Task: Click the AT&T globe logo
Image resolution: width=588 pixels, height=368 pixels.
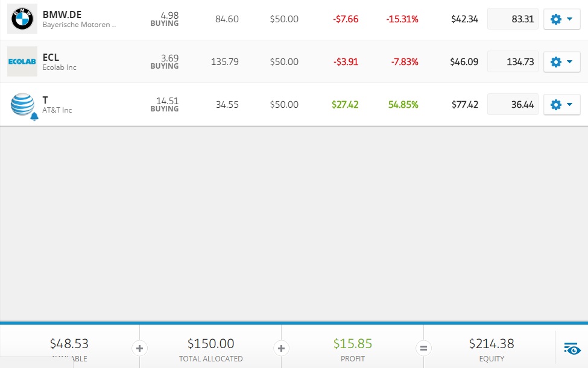Action: (x=22, y=104)
